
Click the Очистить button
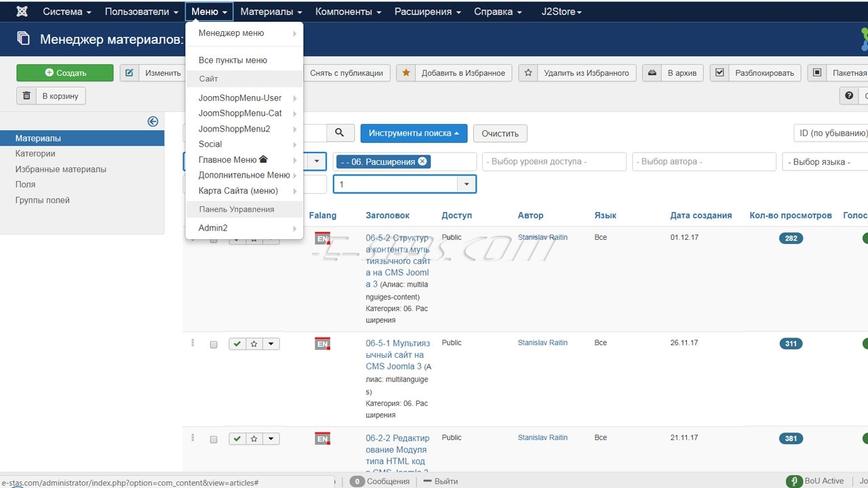tap(500, 133)
